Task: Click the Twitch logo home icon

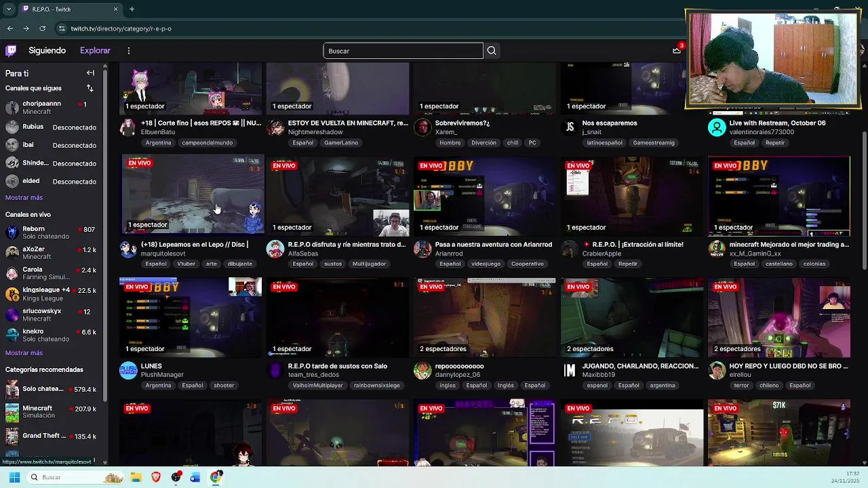Action: click(x=11, y=50)
